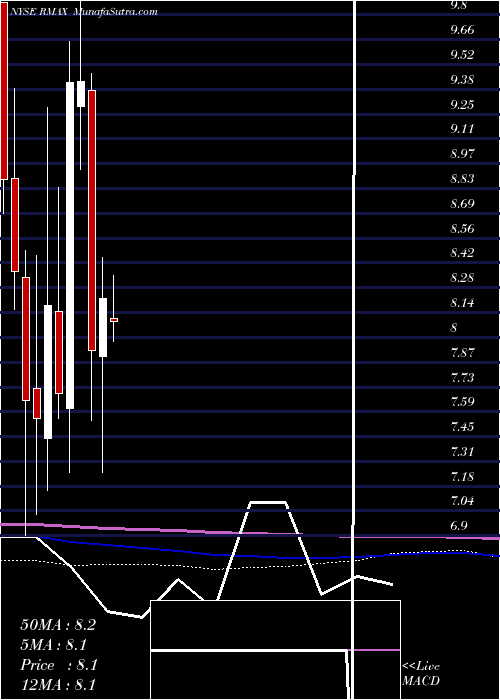This screenshot has height=700, width=500.
Task: Click the 7.04 price axis label
Action: coord(462,501)
